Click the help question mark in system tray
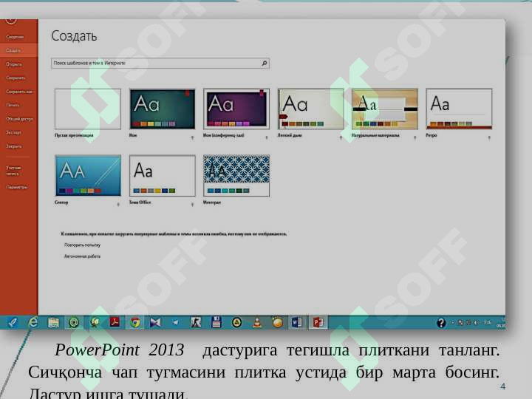 (x=441, y=323)
